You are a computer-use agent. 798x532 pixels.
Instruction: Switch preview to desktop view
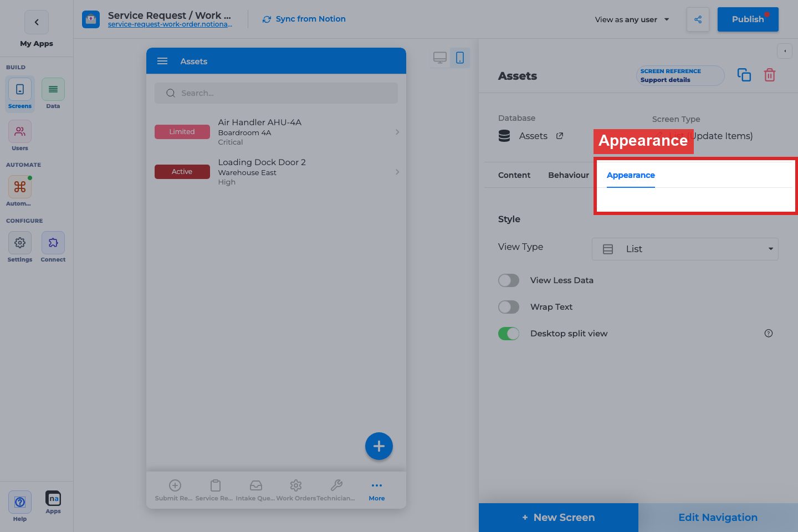pyautogui.click(x=440, y=58)
